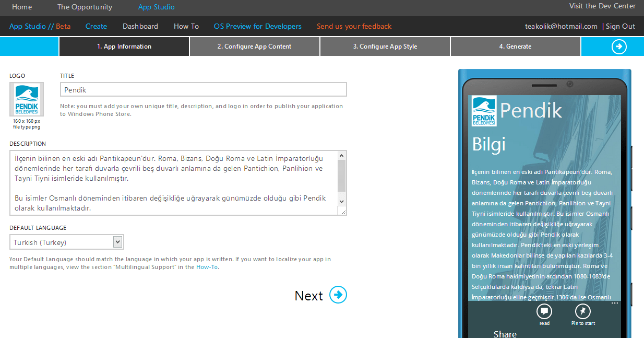Go to step 4. Generate

pos(515,46)
